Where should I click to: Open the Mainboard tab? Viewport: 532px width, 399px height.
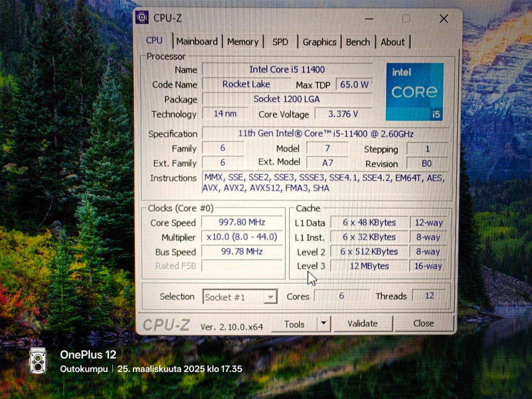click(197, 42)
